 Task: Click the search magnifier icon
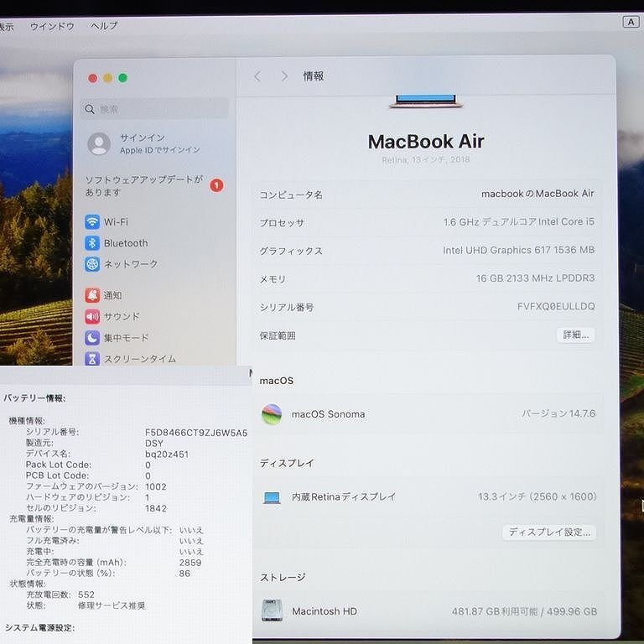click(90, 109)
